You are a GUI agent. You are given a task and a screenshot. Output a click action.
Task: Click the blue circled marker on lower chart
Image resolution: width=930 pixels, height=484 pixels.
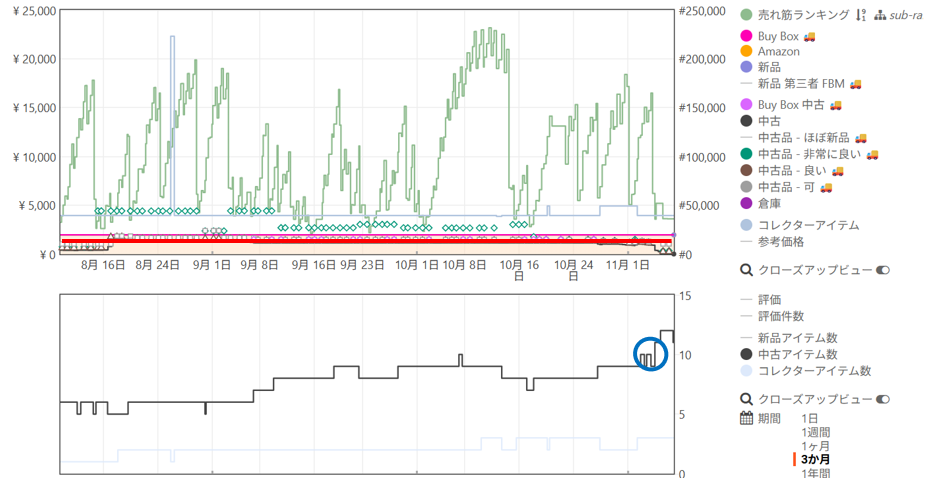click(651, 353)
